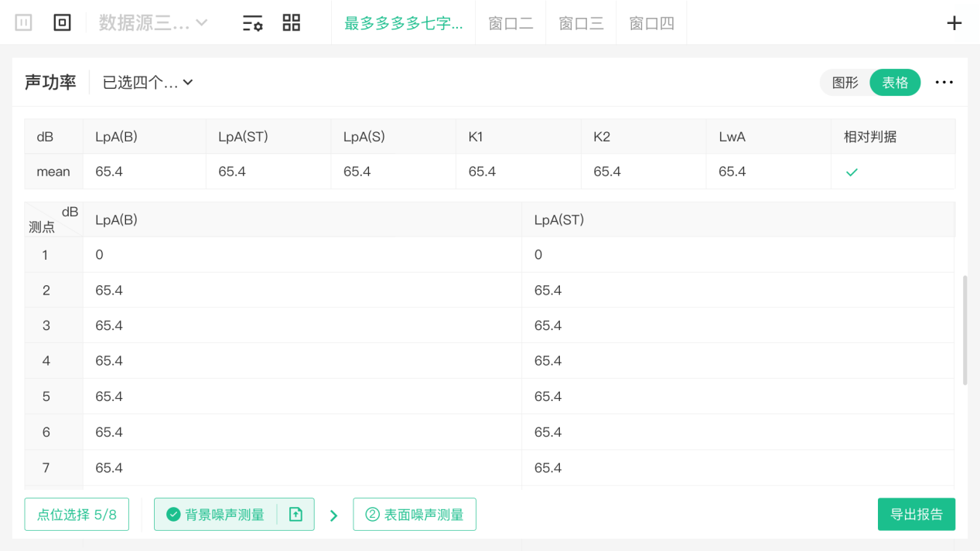Viewport: 980px width, 551px height.
Task: Click the 点位选择 5/8 button
Action: (77, 515)
